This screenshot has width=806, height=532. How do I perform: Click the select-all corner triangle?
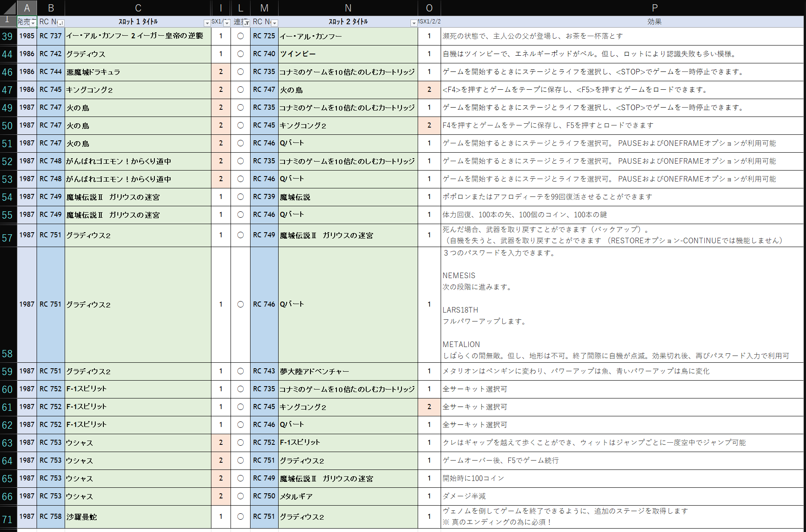[x=9, y=8]
